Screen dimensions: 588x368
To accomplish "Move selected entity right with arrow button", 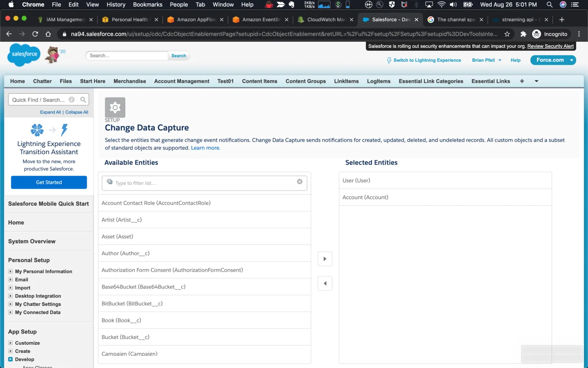I will (325, 259).
